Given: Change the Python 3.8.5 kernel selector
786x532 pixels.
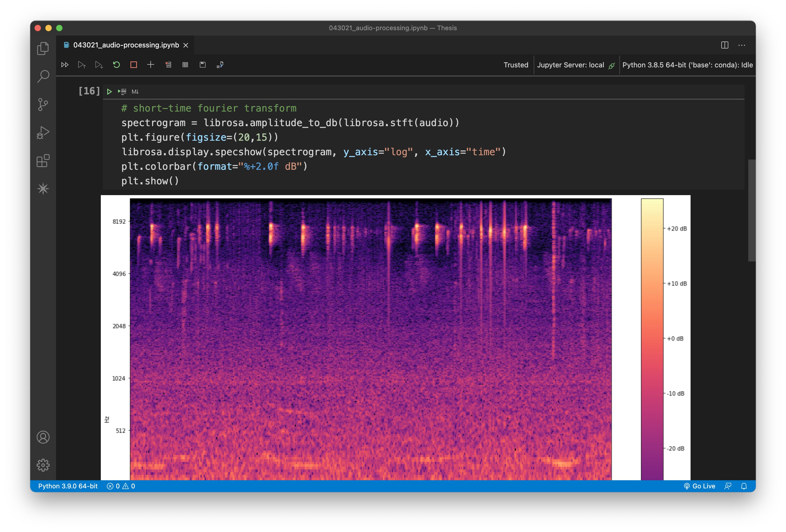Looking at the screenshot, I should (687, 65).
